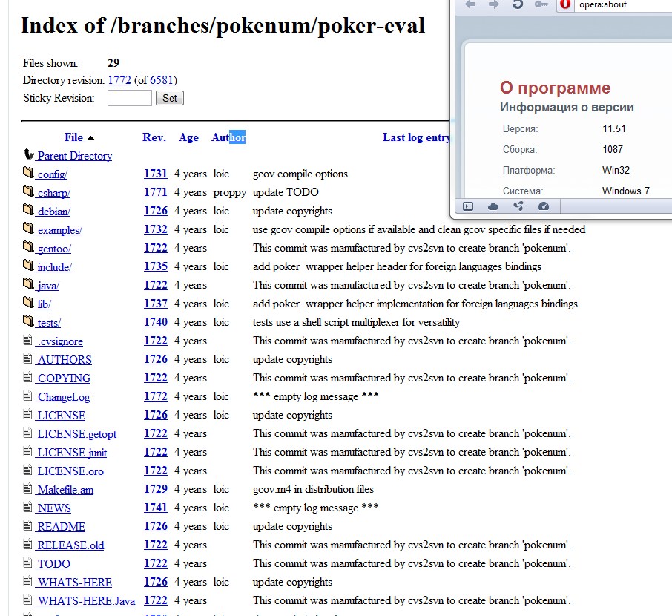Viewport: 672px width, 616px height.
Task: Enable Opera Turbo speedometer icon
Action: tap(543, 206)
